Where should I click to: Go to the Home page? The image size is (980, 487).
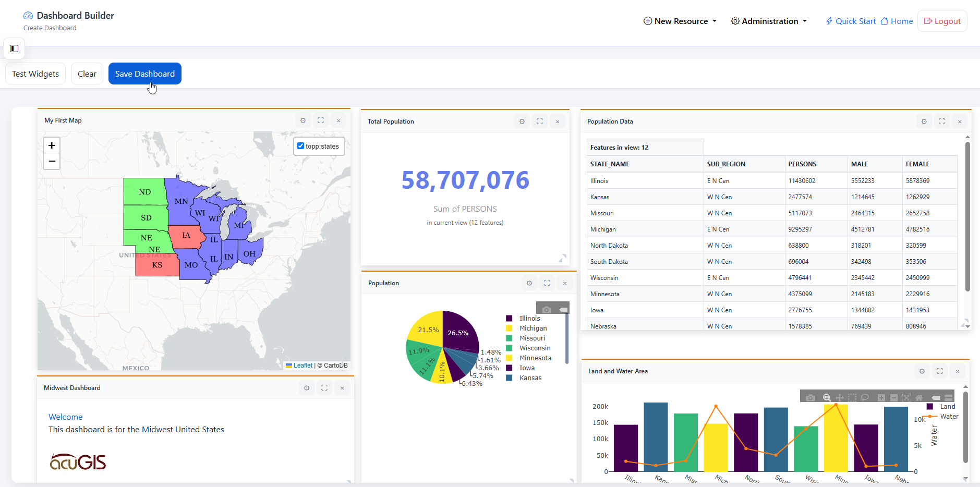point(897,21)
